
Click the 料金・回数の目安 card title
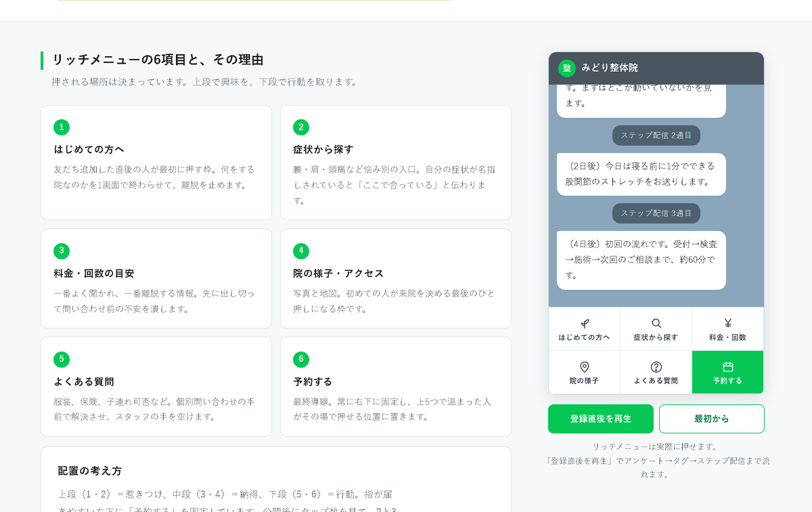pyautogui.click(x=94, y=274)
